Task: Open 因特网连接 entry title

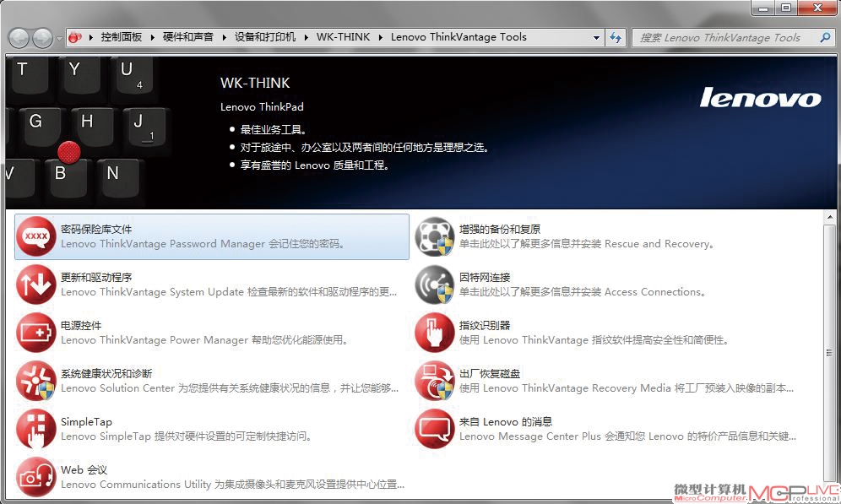Action: click(x=485, y=277)
